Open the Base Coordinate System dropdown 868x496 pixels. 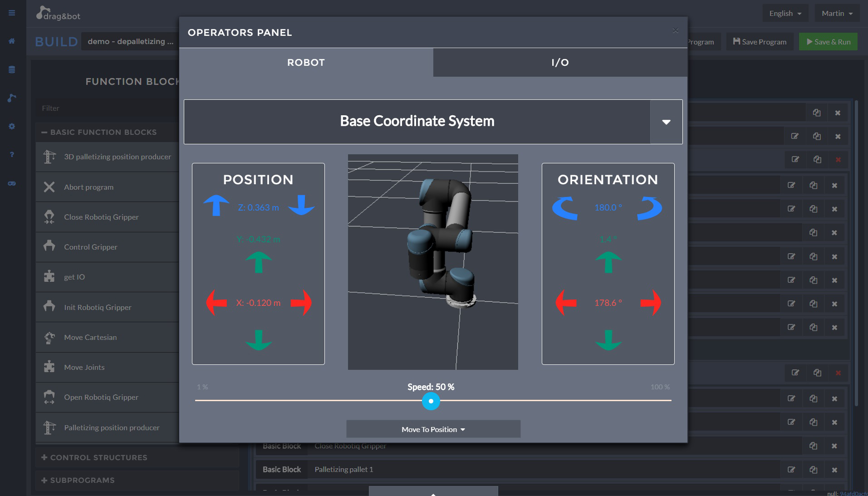(666, 122)
